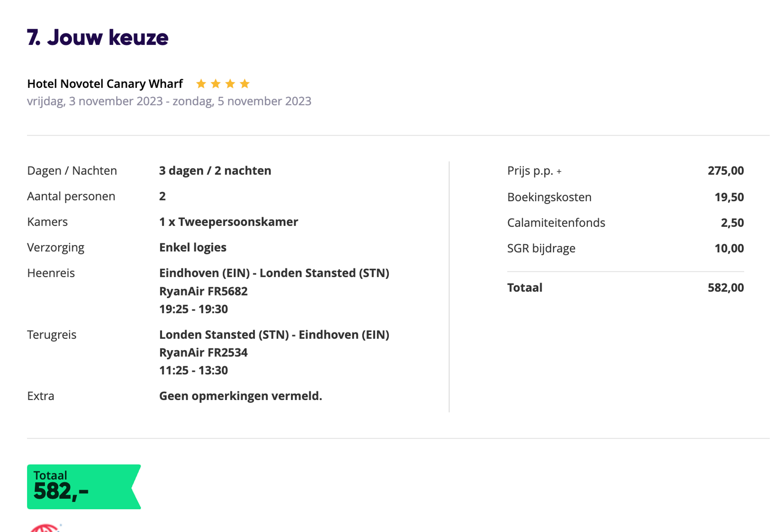Click the SGR bijdrage label
This screenshot has height=532, width=782.
click(541, 248)
